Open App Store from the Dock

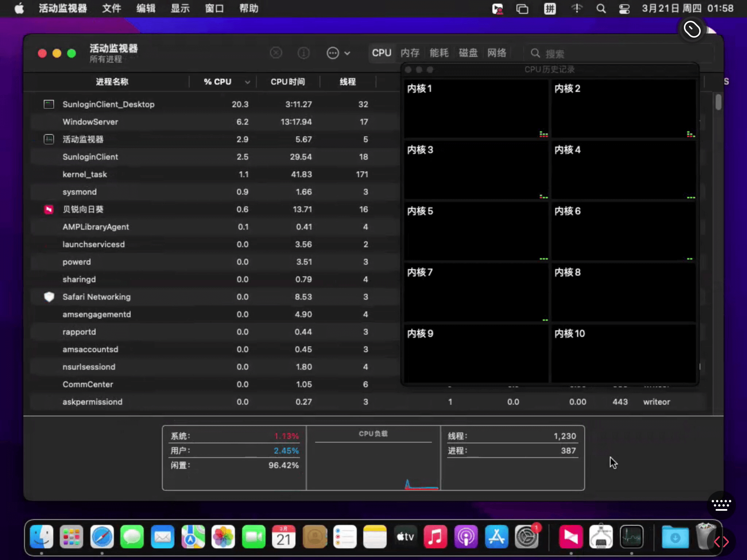[496, 537]
